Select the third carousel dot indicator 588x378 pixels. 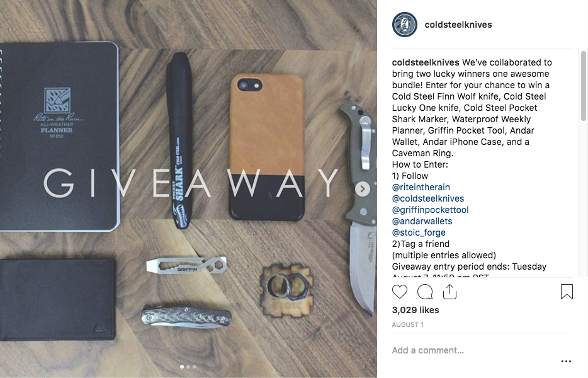point(195,367)
